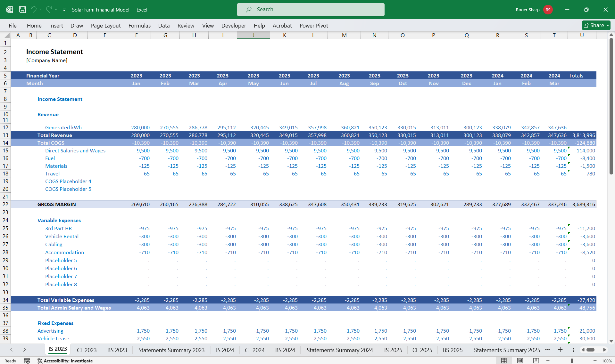Switch to Normal view in status bar
Screen dimensions: 615x364
(x=504, y=361)
